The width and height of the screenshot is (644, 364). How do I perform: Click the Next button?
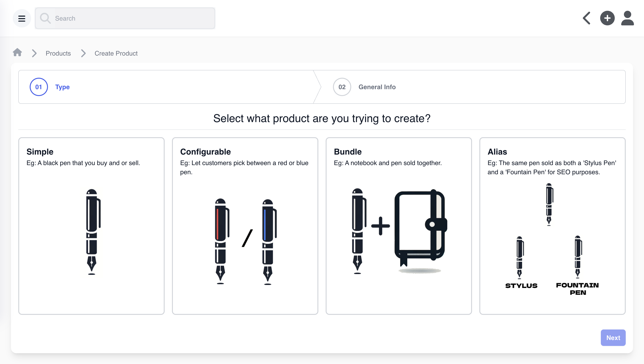point(613,337)
